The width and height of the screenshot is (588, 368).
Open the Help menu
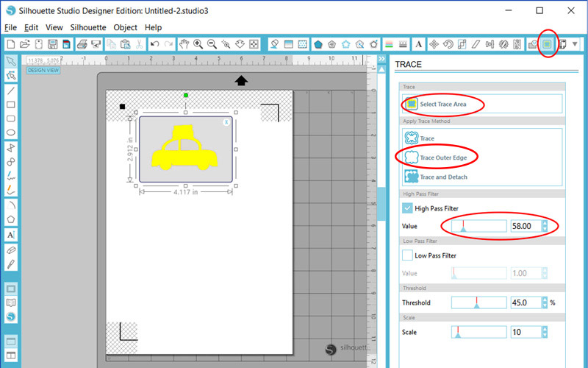pyautogui.click(x=153, y=27)
